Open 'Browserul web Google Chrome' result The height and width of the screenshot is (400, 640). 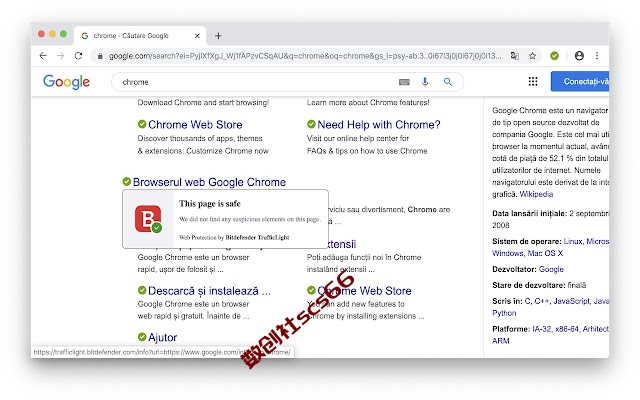[x=209, y=182]
